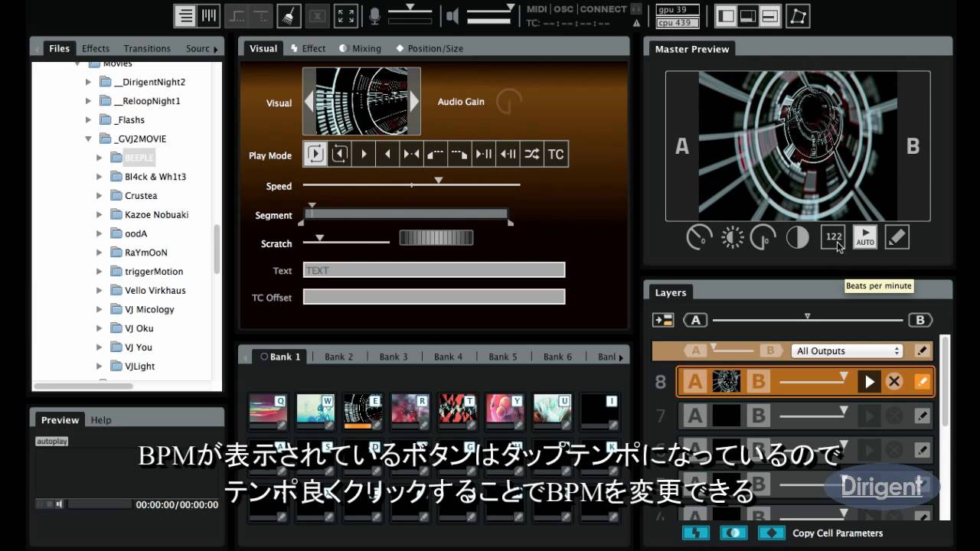The width and height of the screenshot is (980, 551).
Task: Switch to Bank 3
Action: click(x=394, y=357)
